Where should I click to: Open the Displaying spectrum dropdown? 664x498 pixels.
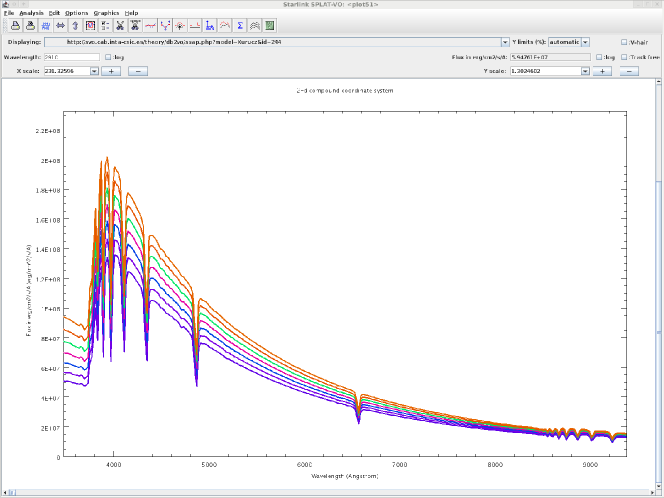(504, 42)
